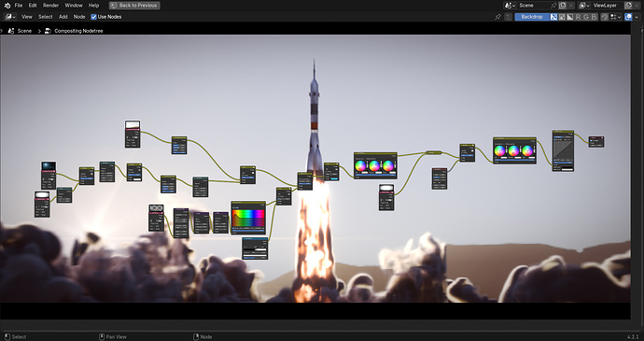Click the new scene icon
The height and width of the screenshot is (341, 644).
click(562, 6)
